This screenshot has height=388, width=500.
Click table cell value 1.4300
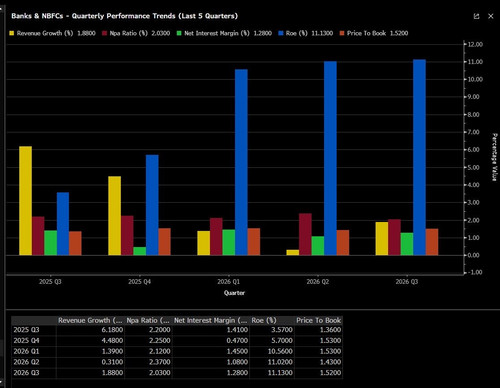pos(330,362)
